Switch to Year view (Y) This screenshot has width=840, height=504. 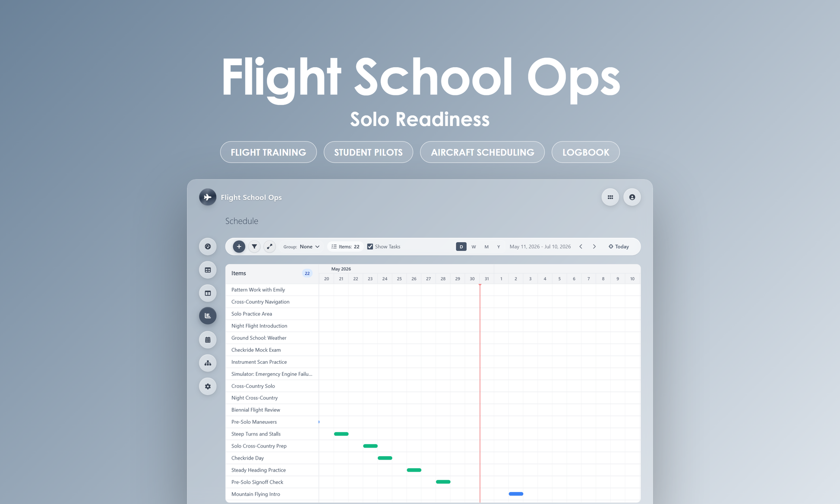tap(499, 246)
